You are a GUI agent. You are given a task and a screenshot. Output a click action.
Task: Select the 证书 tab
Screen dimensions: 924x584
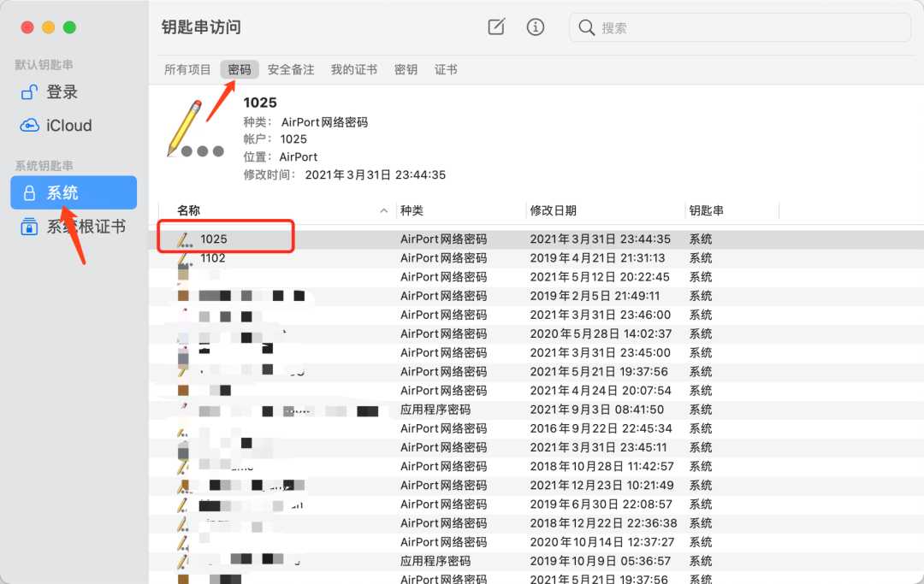(446, 69)
